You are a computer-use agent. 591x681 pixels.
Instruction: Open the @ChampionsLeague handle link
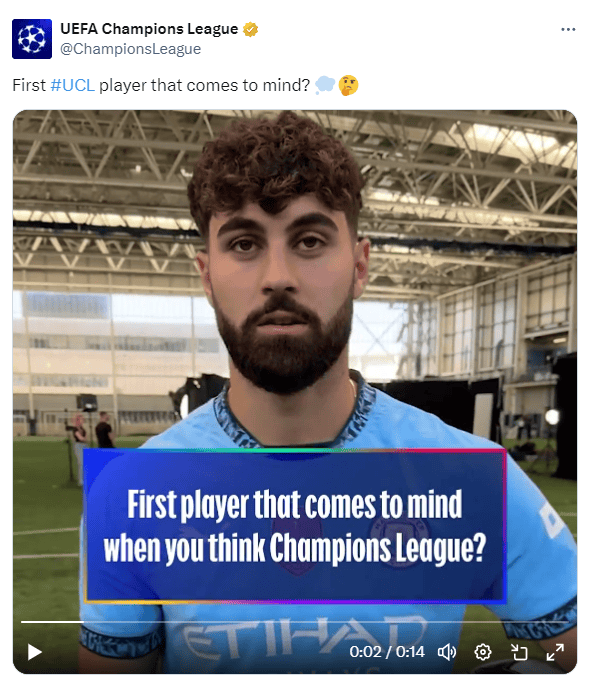(130, 49)
